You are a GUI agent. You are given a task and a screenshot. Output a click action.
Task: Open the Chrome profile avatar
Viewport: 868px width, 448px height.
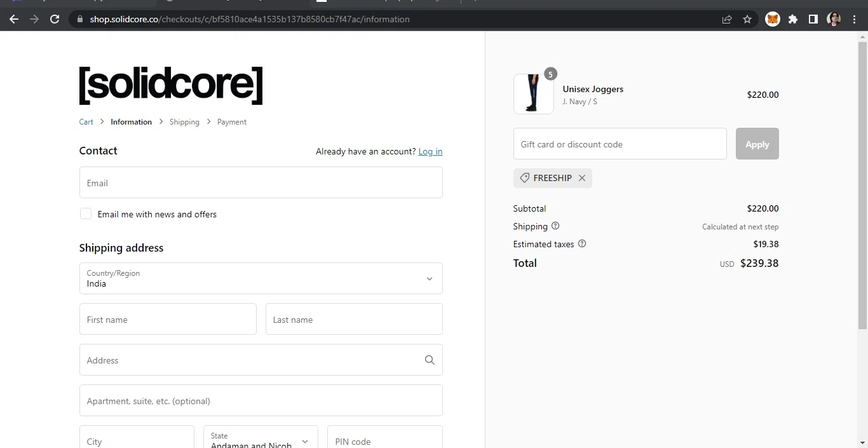coord(834,19)
